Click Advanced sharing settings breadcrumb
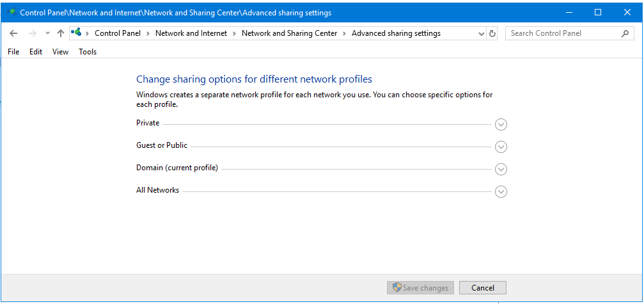Image resolution: width=644 pixels, height=304 pixels. pyautogui.click(x=396, y=34)
